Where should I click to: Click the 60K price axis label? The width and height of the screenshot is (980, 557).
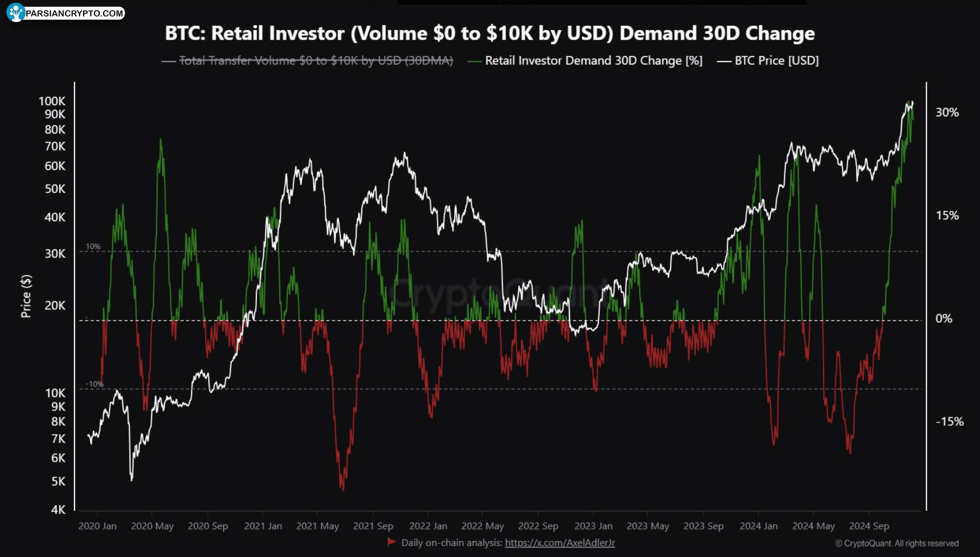pos(55,166)
